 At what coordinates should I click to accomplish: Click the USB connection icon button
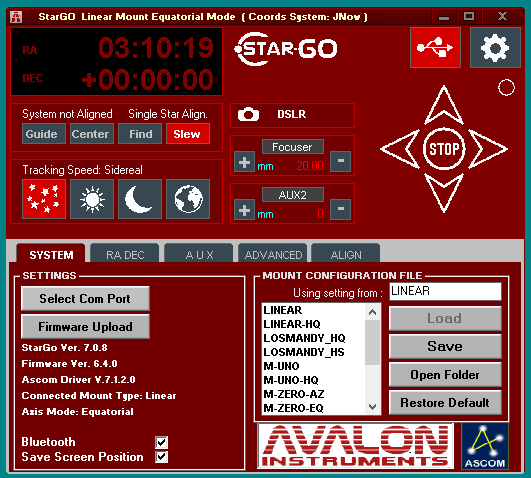(x=435, y=48)
